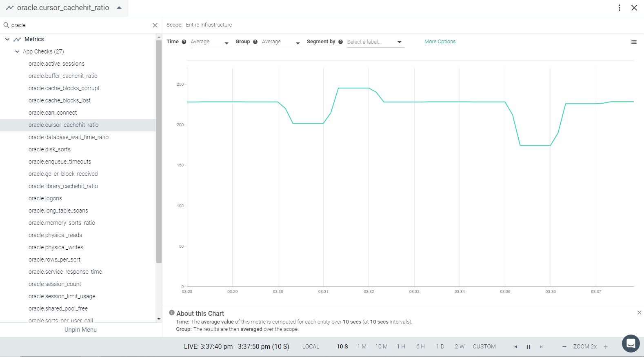Image resolution: width=644 pixels, height=357 pixels.
Task: Open the Segment by label dropdown
Action: pyautogui.click(x=375, y=42)
